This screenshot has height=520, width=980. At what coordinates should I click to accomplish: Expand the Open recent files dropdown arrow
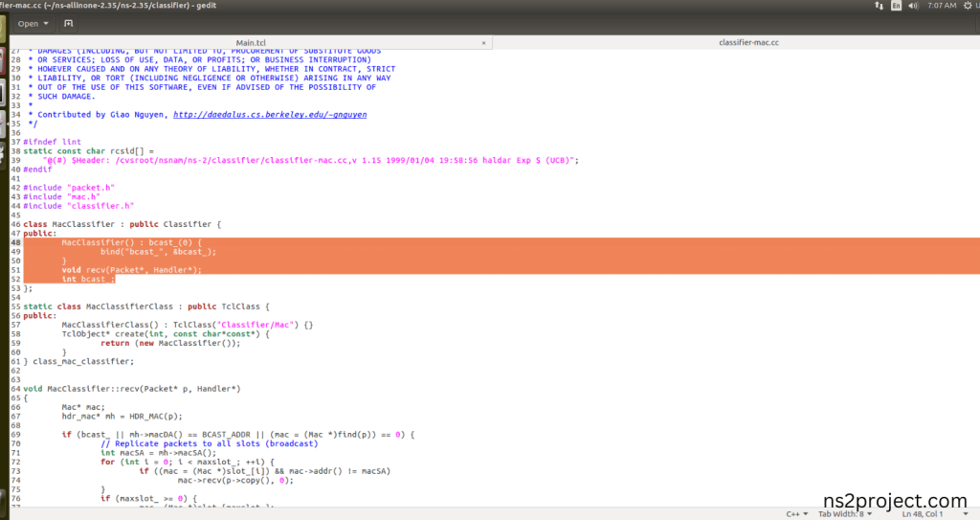pyautogui.click(x=46, y=24)
